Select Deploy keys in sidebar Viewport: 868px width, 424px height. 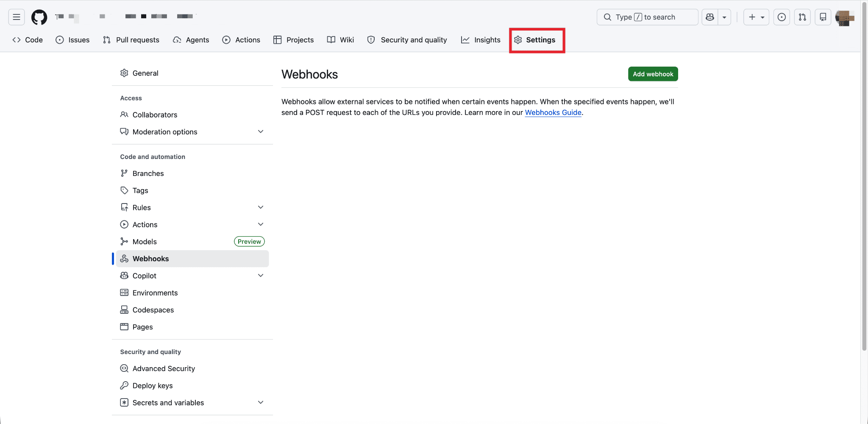(153, 385)
